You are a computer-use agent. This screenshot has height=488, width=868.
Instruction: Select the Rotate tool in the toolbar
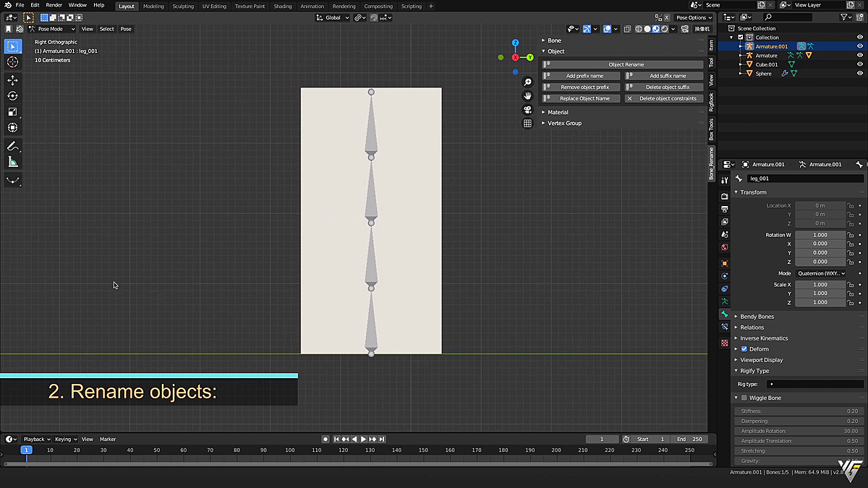12,95
